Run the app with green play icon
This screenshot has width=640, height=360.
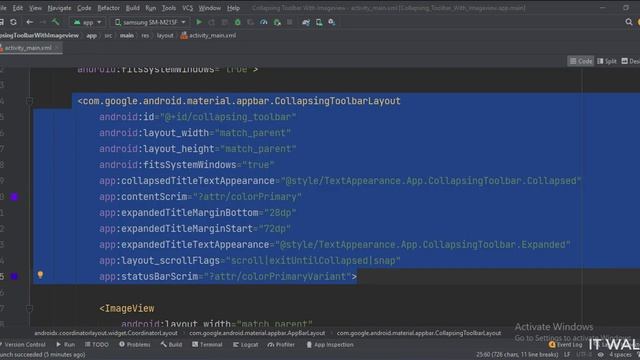[199, 22]
